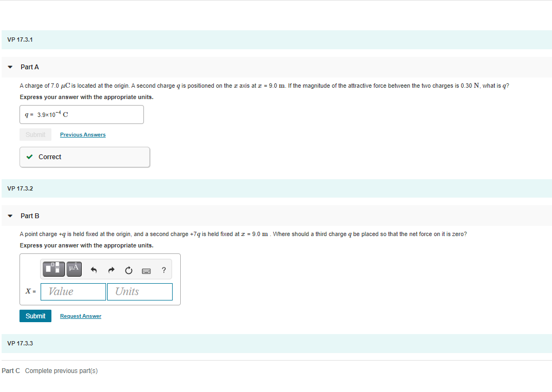
Task: Click Part B question text about third charge
Action: 244,234
